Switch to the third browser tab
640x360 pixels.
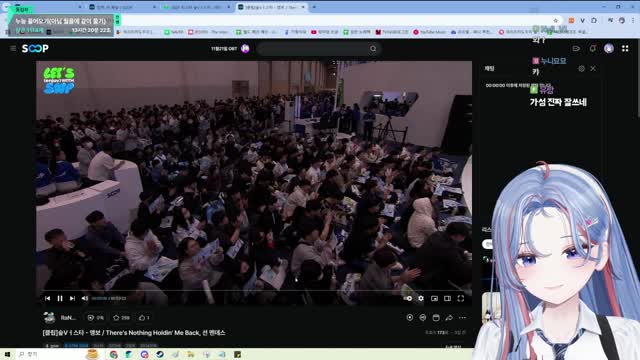197,7
